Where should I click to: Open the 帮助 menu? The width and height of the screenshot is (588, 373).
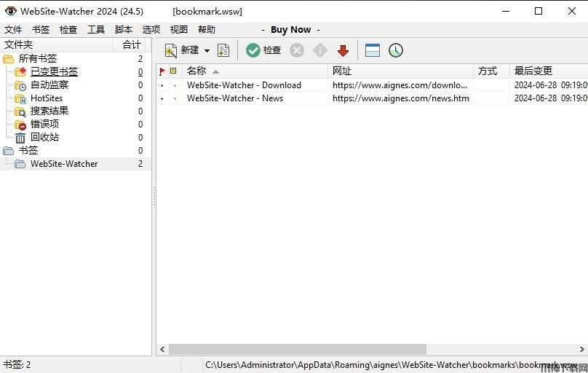(207, 30)
